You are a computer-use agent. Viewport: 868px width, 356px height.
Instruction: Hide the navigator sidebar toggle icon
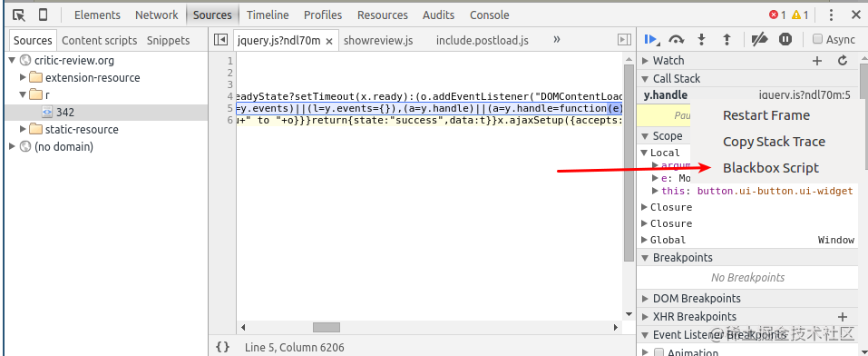pos(220,40)
